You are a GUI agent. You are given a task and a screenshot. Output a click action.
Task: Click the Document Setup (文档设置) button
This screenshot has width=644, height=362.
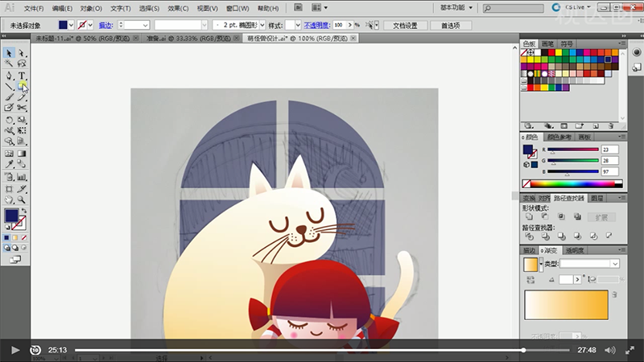405,26
